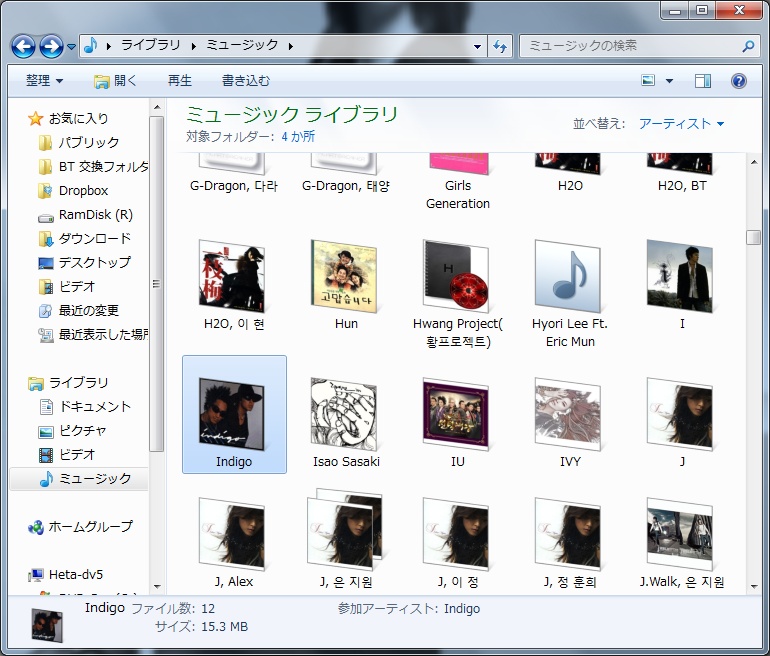
Task: Click the Forward navigation arrow
Action: [51, 47]
